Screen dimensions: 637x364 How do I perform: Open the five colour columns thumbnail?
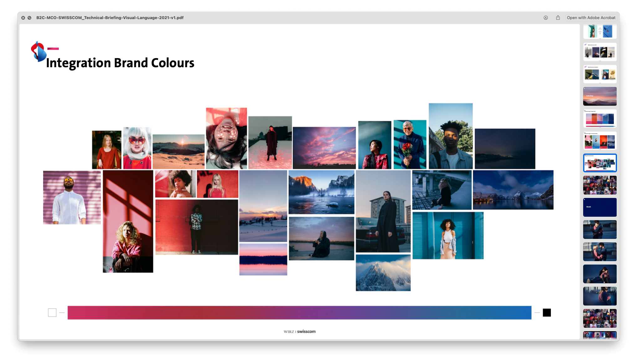[599, 119]
